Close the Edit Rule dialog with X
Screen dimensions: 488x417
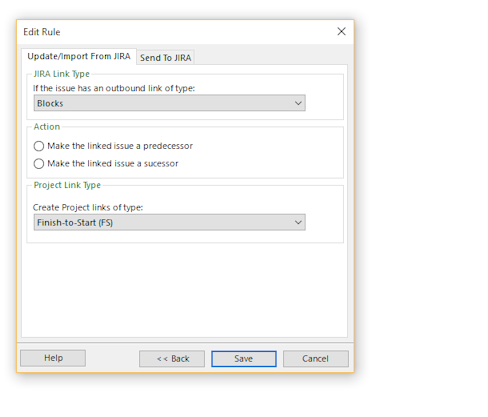pyautogui.click(x=341, y=32)
